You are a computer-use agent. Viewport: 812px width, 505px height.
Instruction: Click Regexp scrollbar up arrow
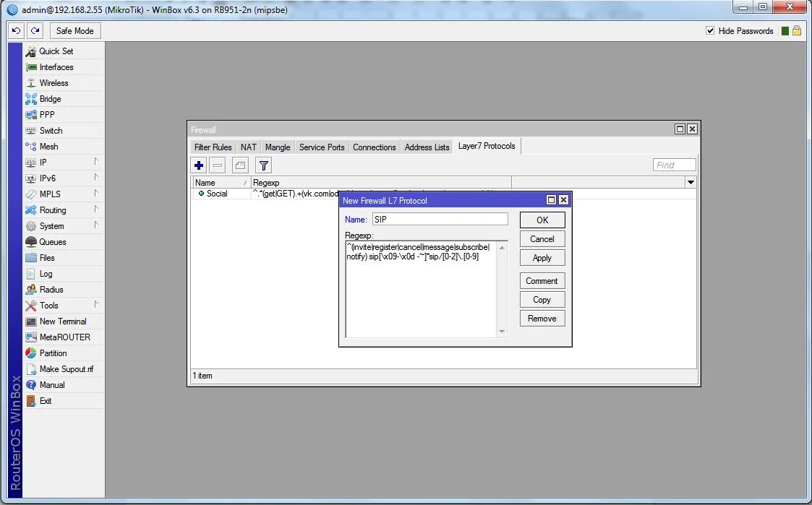point(502,248)
